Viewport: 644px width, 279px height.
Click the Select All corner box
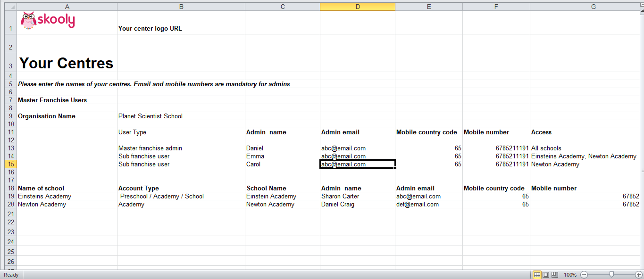tap(10, 7)
